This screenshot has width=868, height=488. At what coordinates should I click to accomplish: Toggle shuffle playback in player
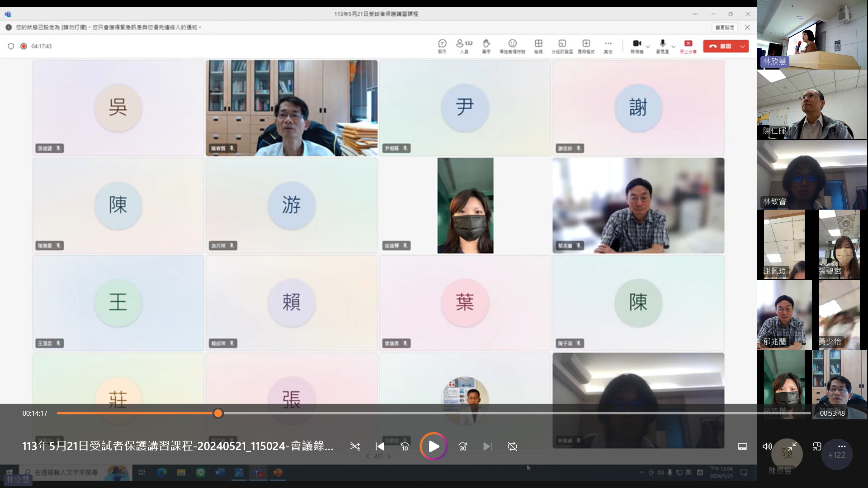[355, 446]
